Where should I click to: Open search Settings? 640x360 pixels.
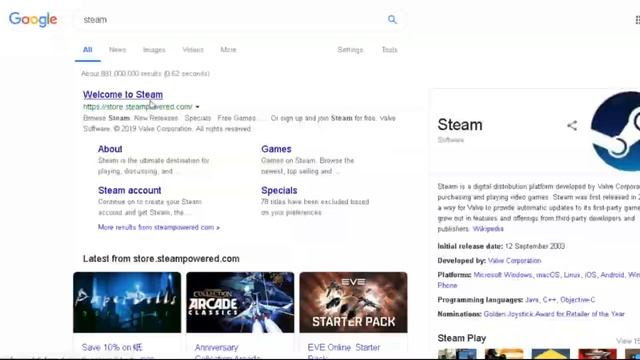pyautogui.click(x=350, y=50)
